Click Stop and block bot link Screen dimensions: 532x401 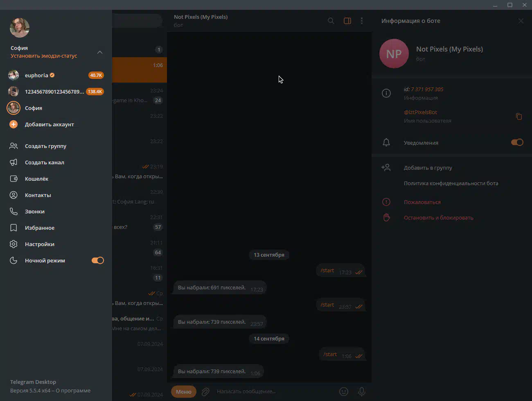click(438, 217)
